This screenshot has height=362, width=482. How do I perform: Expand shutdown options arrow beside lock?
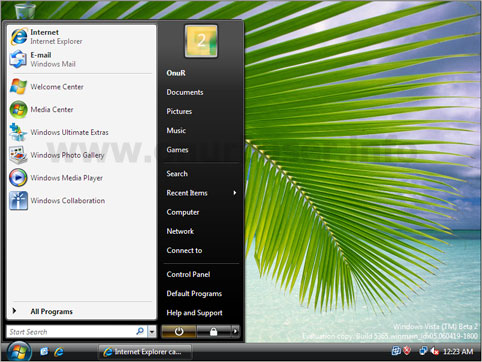coord(235,332)
